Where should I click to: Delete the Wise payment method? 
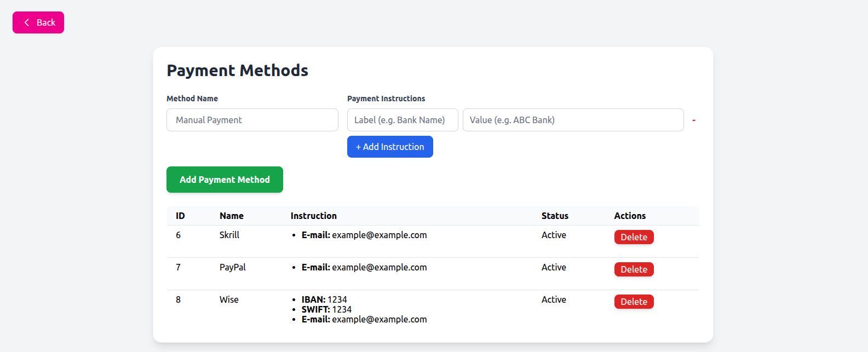pyautogui.click(x=634, y=302)
